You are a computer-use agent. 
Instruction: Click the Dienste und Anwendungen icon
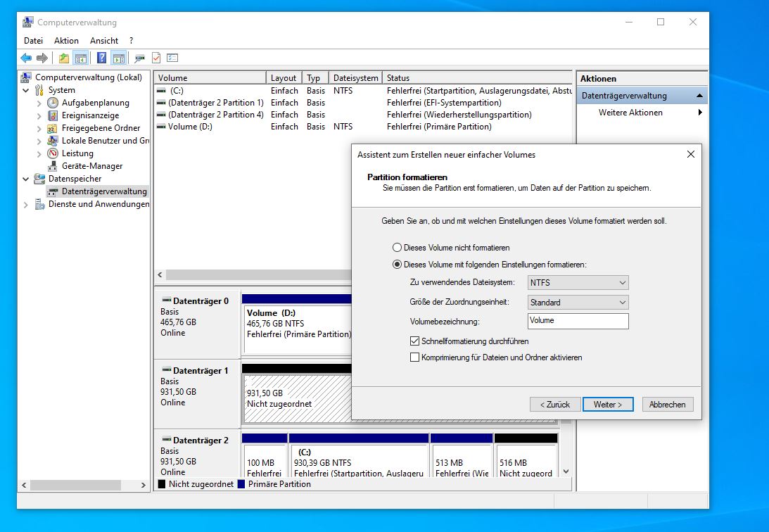[x=39, y=205]
